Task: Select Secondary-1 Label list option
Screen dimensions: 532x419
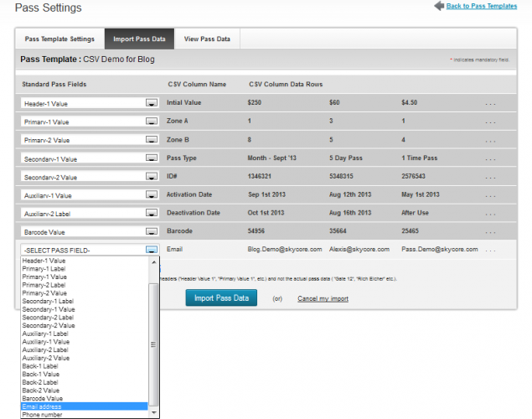Action: point(85,302)
